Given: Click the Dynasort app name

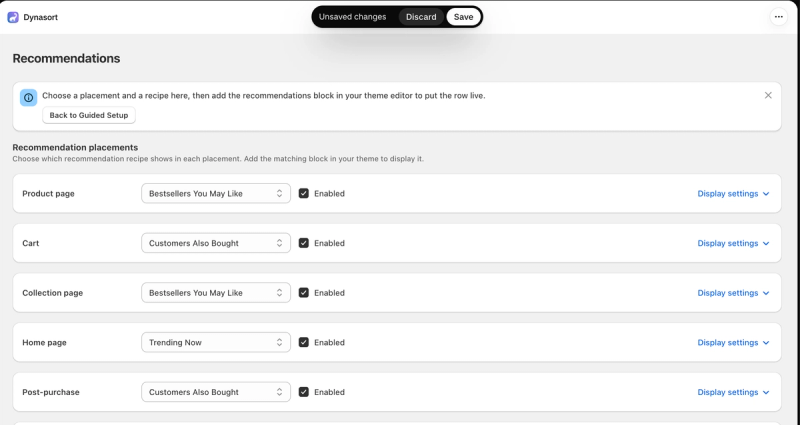Looking at the screenshot, I should tap(40, 17).
